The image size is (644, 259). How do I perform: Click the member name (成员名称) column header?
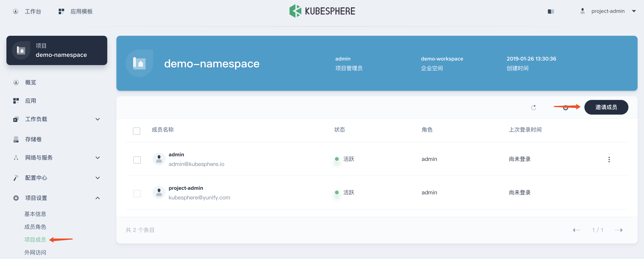tap(162, 130)
